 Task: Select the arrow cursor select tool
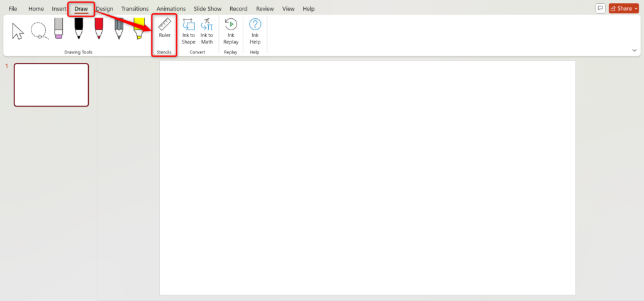pos(18,30)
